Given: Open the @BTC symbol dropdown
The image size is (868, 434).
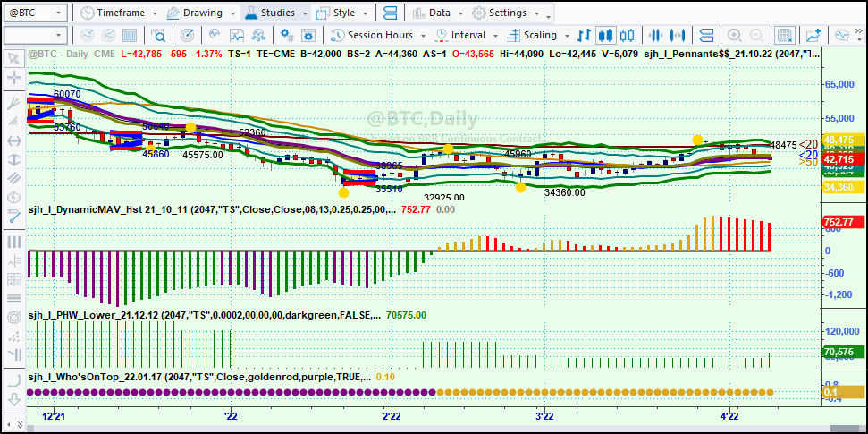Looking at the screenshot, I should click(x=59, y=13).
